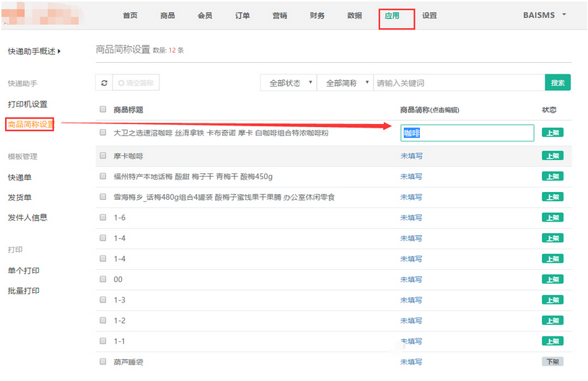Expand the BAISMS account menu
Viewport: 588px width, 381px height.
[545, 15]
